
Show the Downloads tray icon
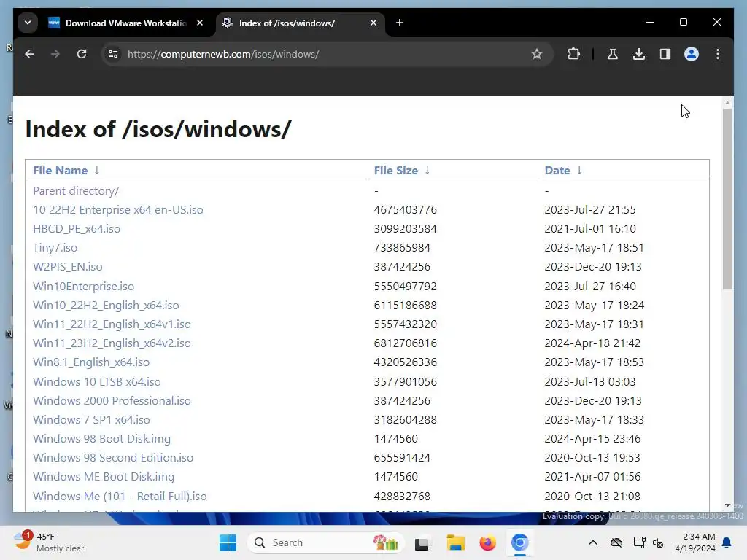point(639,54)
